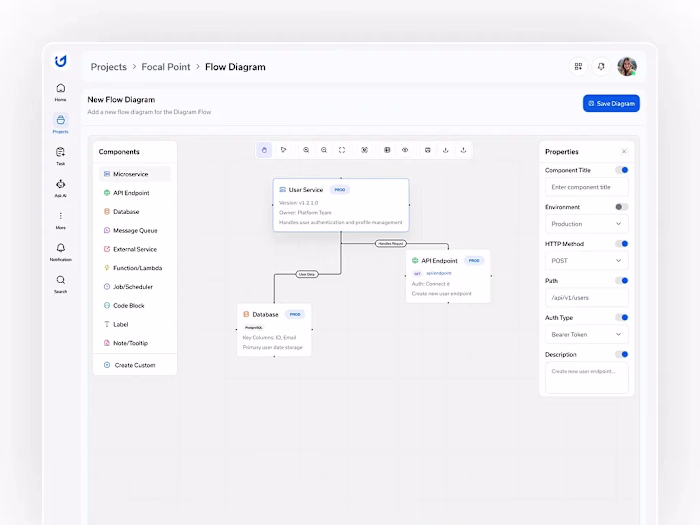Screen dimensions: 700x525
Task: Click the focus center icon in canvas toolbar
Action: pyautogui.click(x=365, y=150)
